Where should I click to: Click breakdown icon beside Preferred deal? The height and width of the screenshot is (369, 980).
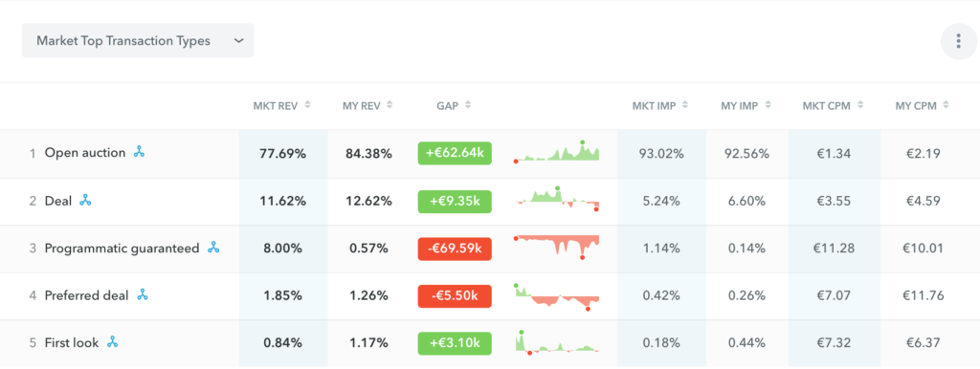point(144,295)
